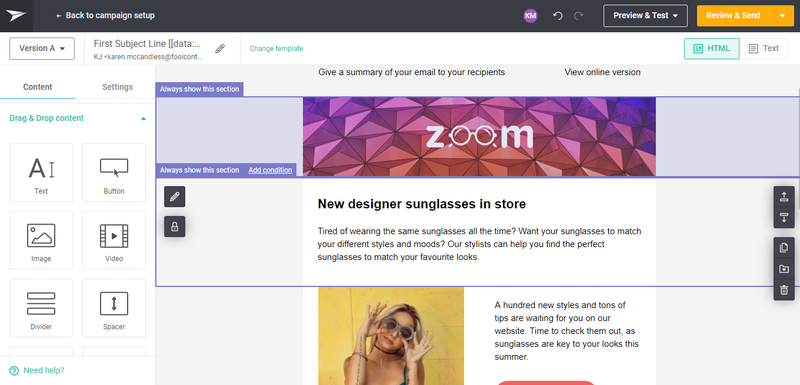The image size is (800, 385).
Task: Click the sender address KJ karen.mccandless text
Action: (x=147, y=57)
